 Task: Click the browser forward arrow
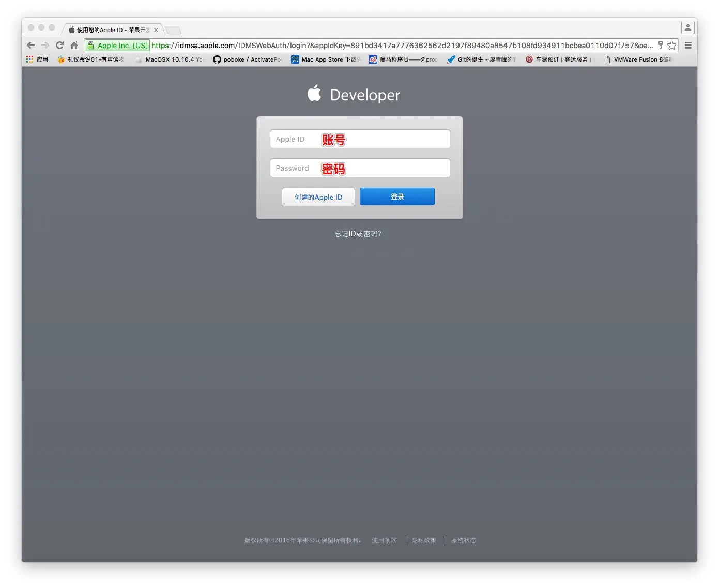click(45, 46)
